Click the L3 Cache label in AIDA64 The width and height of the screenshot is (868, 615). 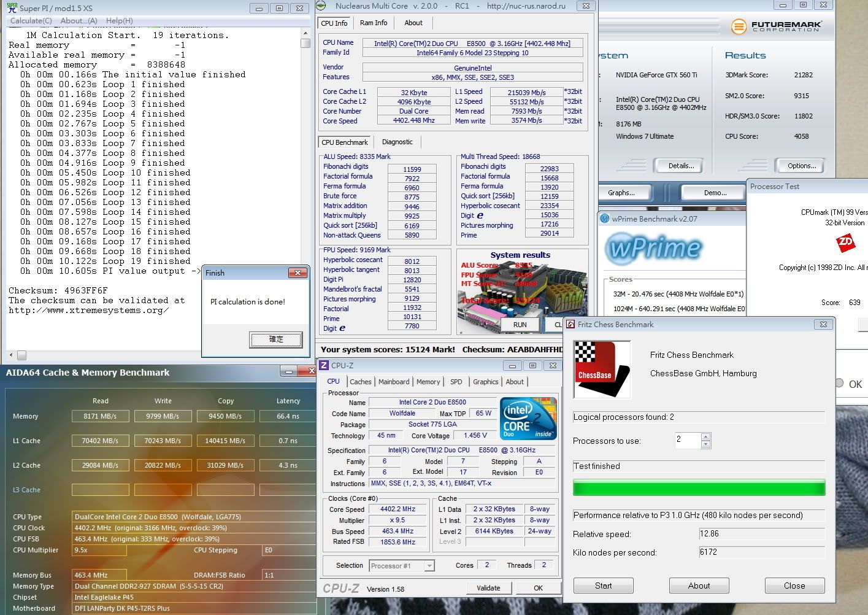coord(26,490)
